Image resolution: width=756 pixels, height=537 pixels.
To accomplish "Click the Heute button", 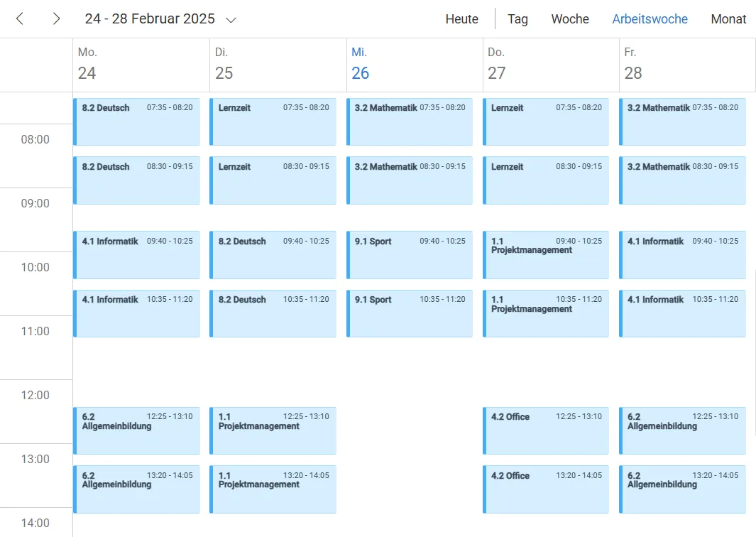I will click(x=461, y=19).
